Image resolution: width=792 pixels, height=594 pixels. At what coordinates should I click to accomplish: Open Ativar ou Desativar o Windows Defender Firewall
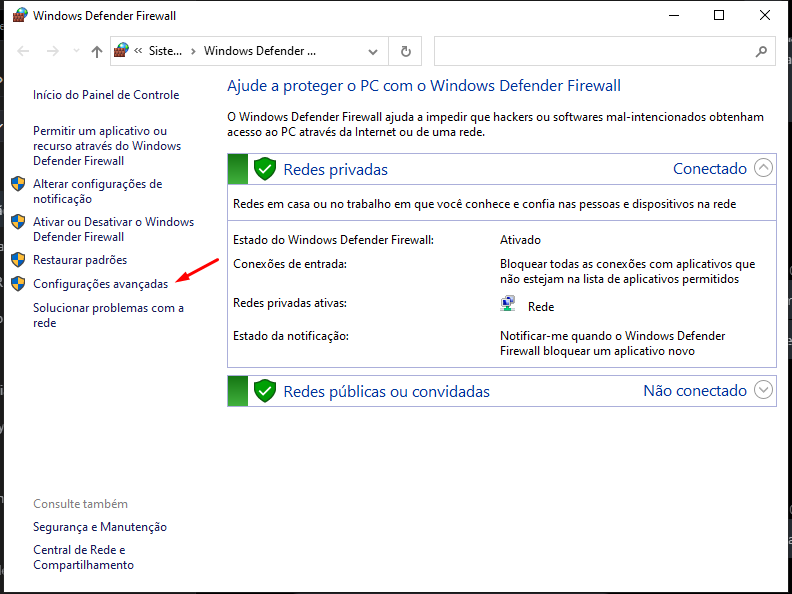pos(114,229)
